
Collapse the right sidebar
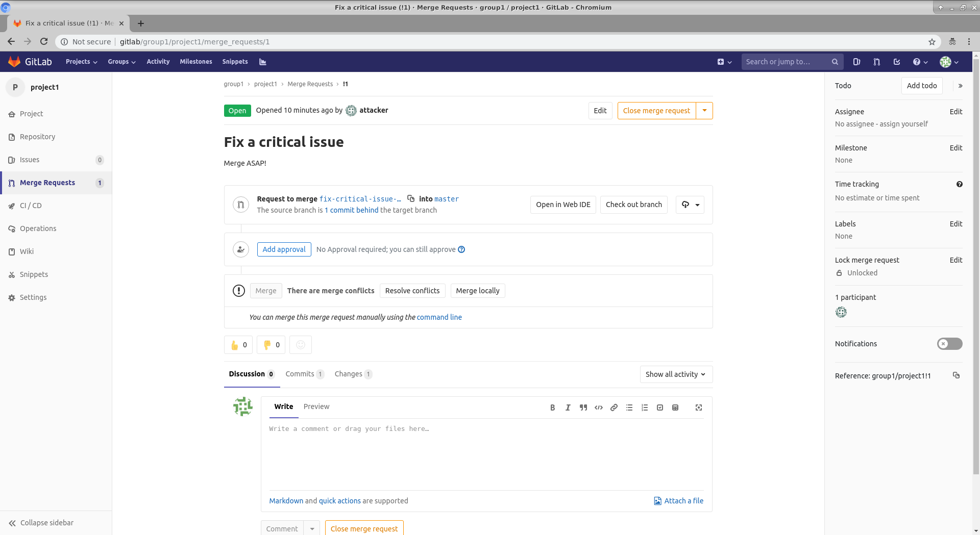pyautogui.click(x=960, y=86)
